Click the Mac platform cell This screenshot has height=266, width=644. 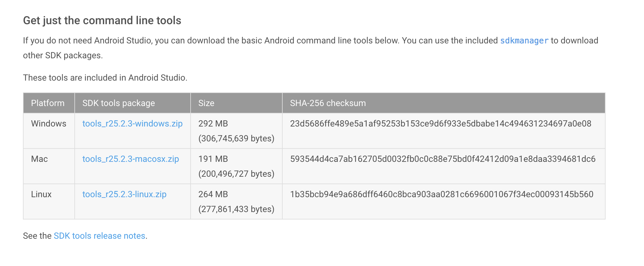pos(39,159)
